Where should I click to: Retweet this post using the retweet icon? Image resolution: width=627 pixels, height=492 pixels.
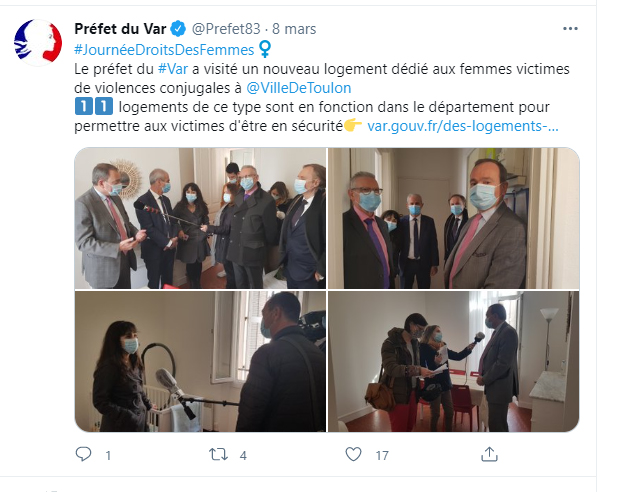pyautogui.click(x=218, y=454)
